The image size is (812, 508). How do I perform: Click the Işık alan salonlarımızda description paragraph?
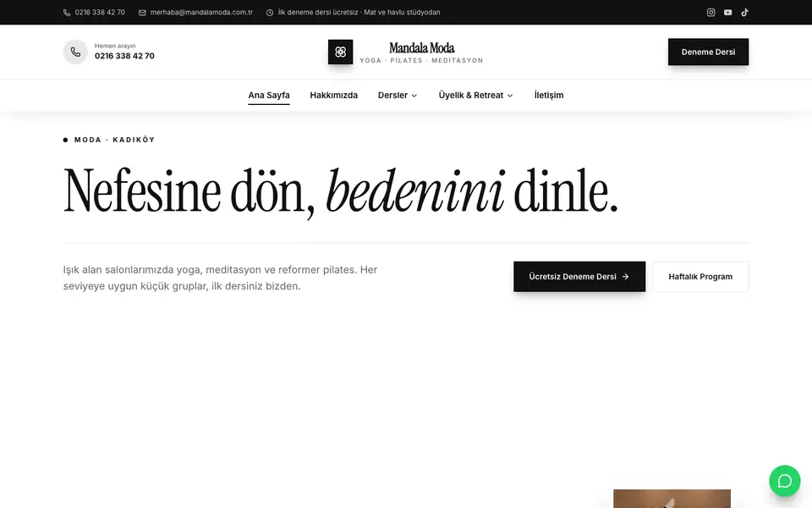220,278
